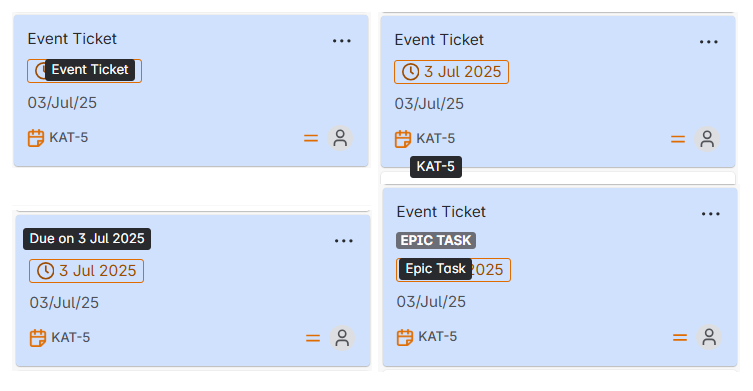Click the top-right card's Event Ticket title
Viewport: 753px width, 391px height.
[439, 40]
